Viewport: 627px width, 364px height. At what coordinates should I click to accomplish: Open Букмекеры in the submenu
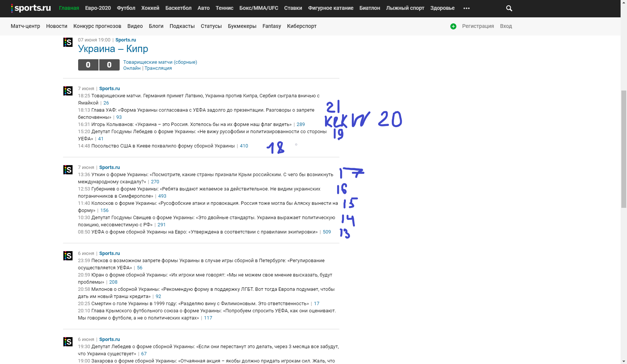point(242,26)
